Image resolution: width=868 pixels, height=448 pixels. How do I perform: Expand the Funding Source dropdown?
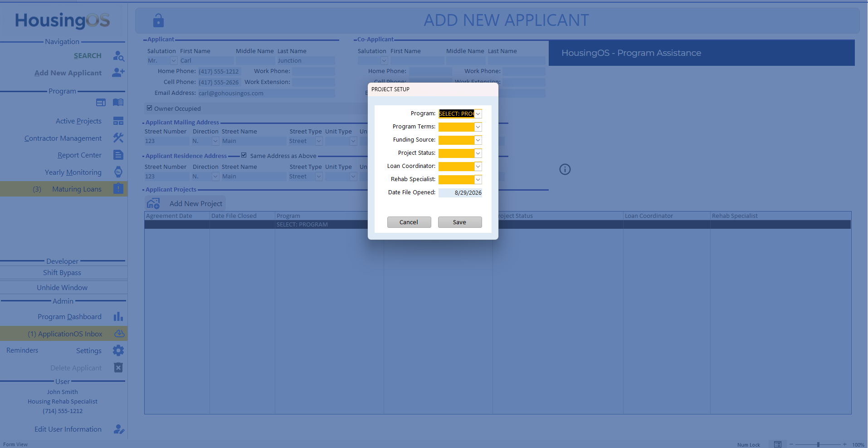pyautogui.click(x=478, y=140)
